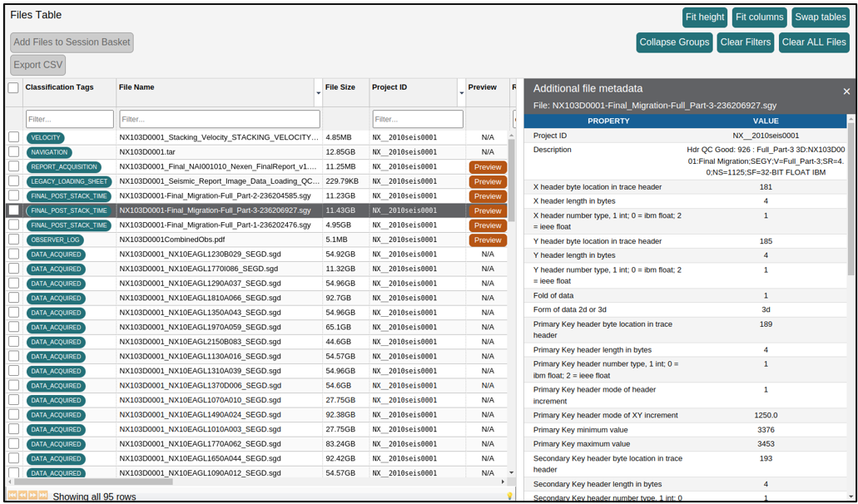Check the VELOCITY row checkbox
The image size is (858, 504).
[x=13, y=137]
